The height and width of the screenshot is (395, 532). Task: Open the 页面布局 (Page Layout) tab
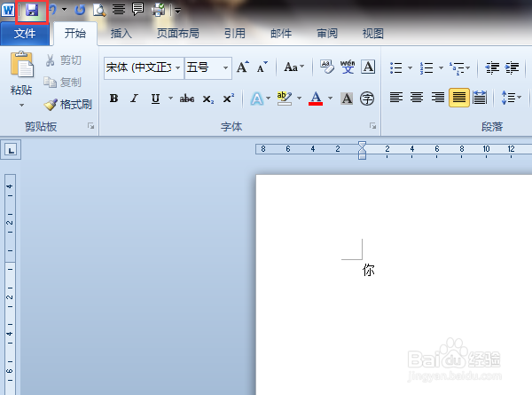point(177,33)
